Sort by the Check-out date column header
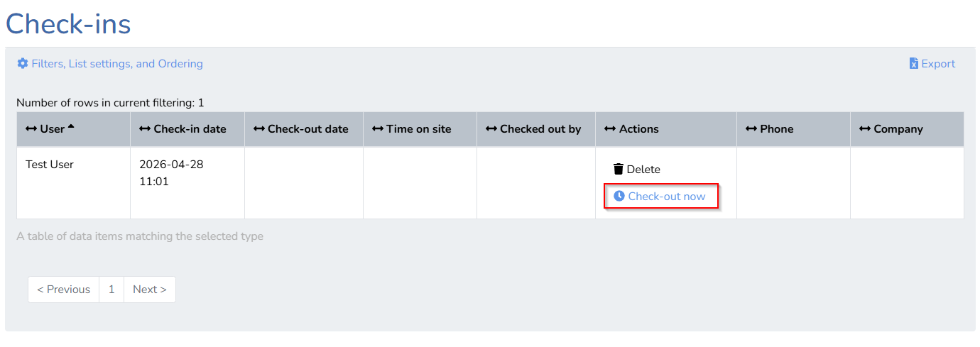Image resolution: width=980 pixels, height=347 pixels. 308,129
